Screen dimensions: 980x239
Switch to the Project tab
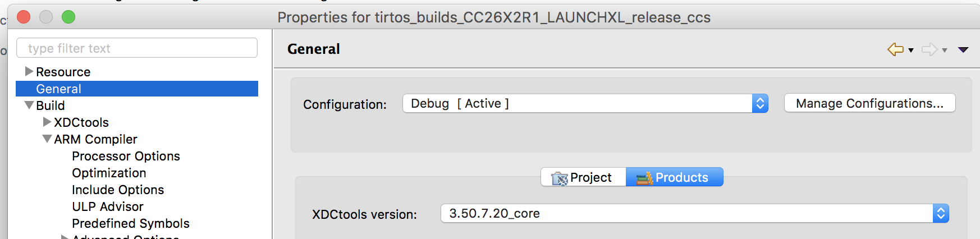click(x=583, y=177)
